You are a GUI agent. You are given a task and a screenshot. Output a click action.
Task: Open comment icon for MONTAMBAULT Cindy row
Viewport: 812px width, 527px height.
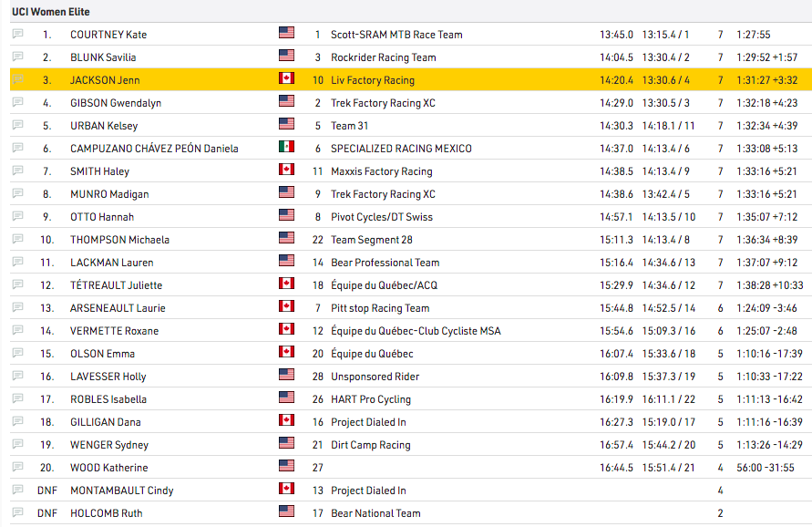(18, 490)
